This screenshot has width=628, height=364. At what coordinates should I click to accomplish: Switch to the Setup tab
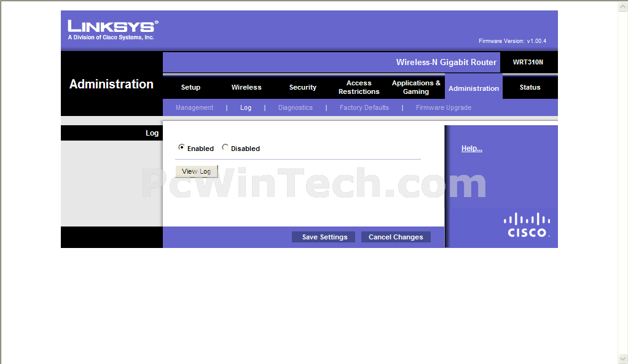(190, 87)
